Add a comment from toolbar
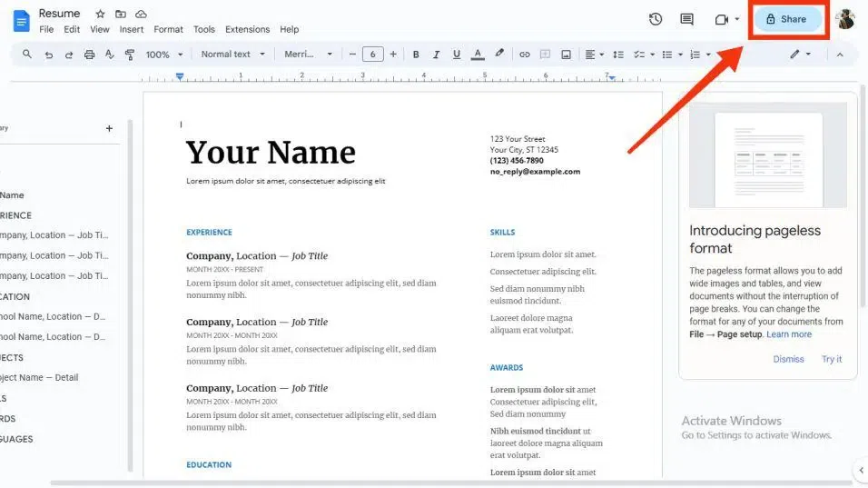This screenshot has width=868, height=488. coord(545,55)
